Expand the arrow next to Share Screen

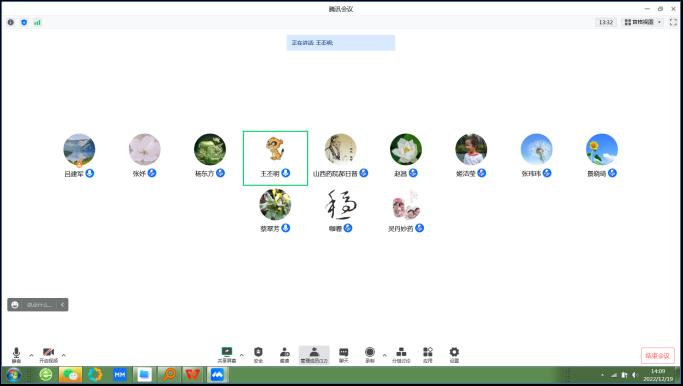click(x=242, y=356)
